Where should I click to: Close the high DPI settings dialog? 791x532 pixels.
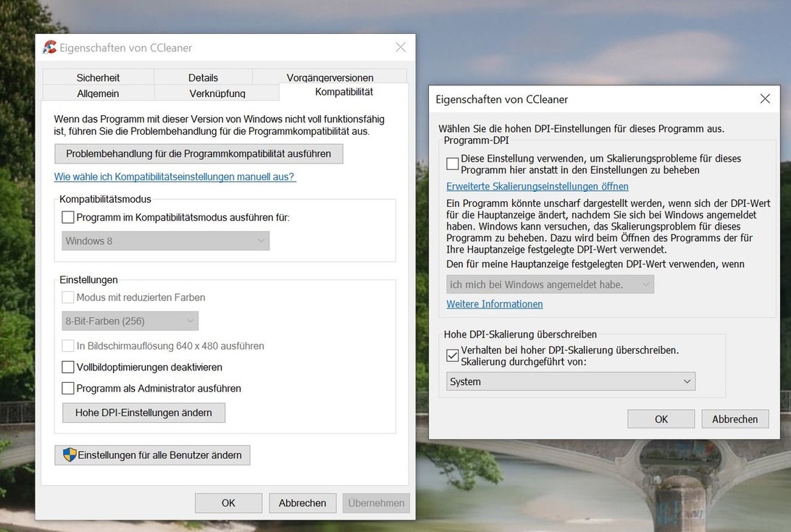click(765, 98)
